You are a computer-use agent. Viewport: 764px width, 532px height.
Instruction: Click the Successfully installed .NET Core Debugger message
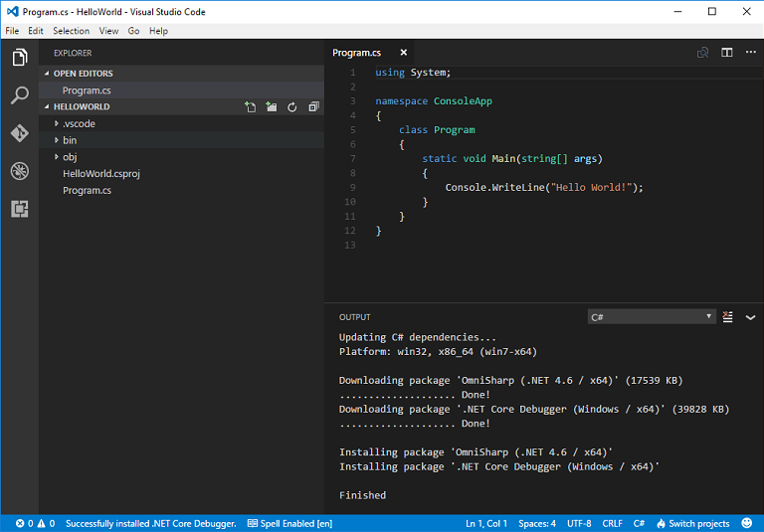click(x=151, y=524)
